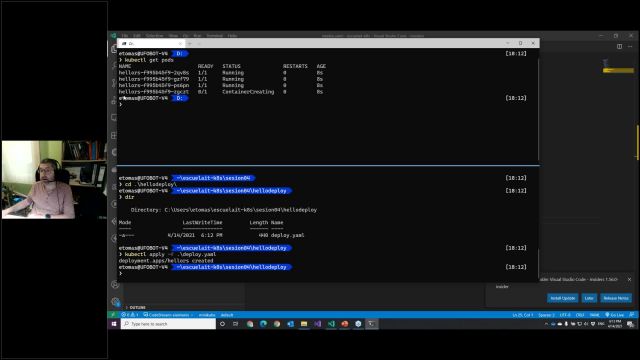Change line endings via CRLF entry

(x=580, y=315)
